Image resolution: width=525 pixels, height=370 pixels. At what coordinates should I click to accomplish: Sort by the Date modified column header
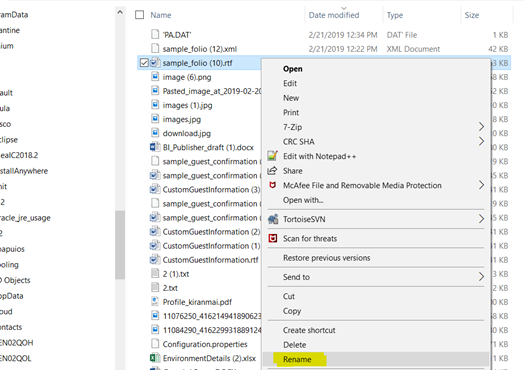click(334, 15)
